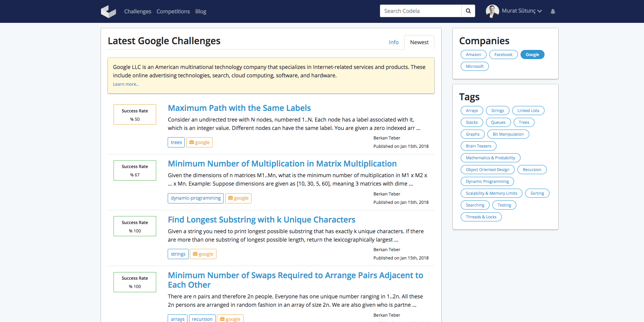Open Challenges in the top navigation

pyautogui.click(x=138, y=11)
